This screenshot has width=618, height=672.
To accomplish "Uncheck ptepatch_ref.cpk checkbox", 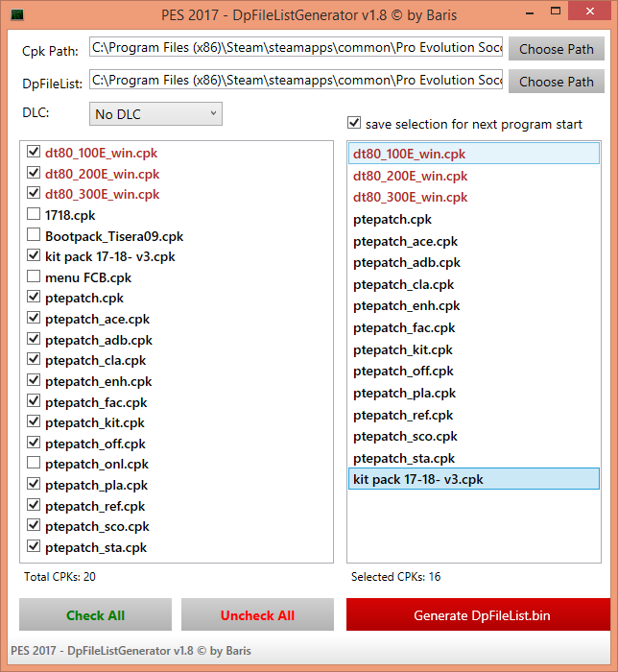I will coord(34,505).
